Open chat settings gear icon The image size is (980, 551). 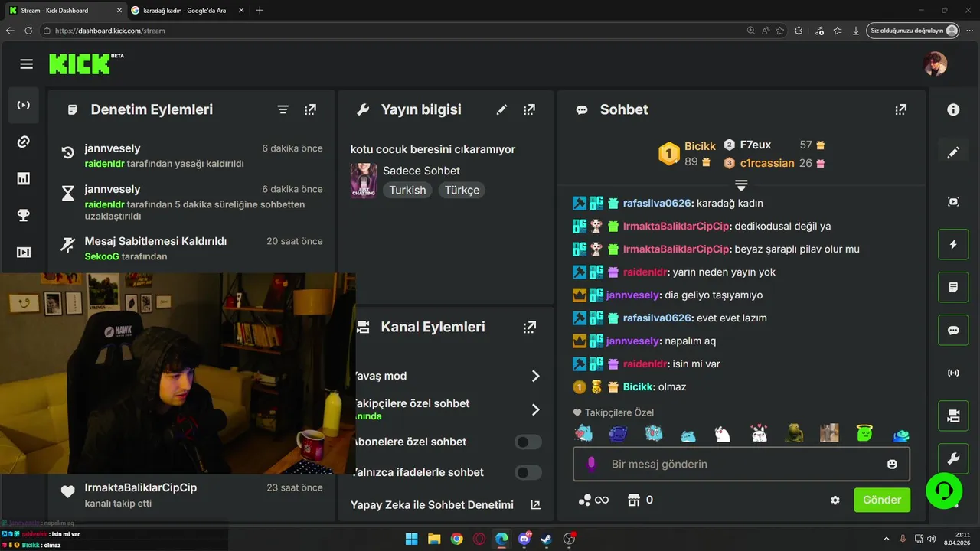click(835, 500)
